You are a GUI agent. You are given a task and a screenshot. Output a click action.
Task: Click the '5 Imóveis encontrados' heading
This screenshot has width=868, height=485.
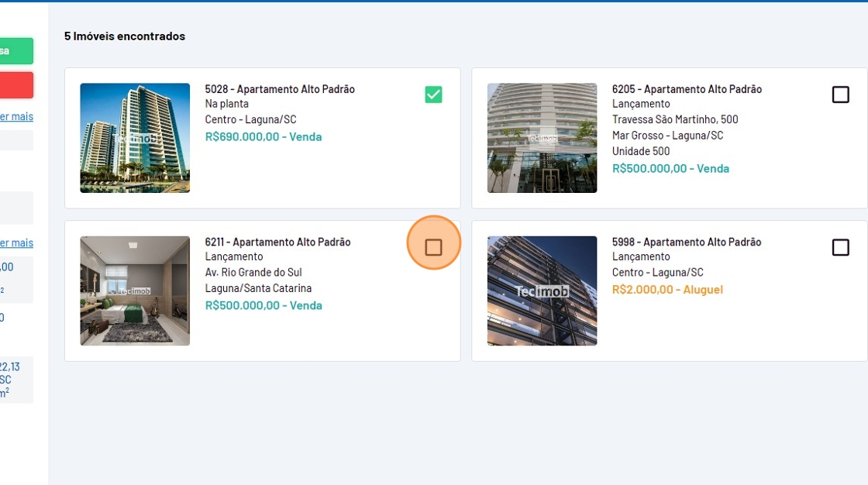tap(125, 36)
